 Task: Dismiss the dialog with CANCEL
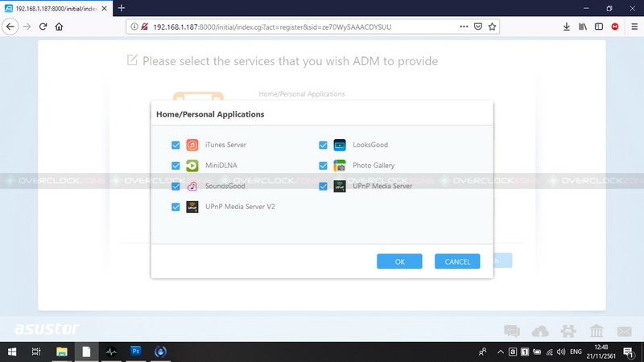pyautogui.click(x=457, y=261)
